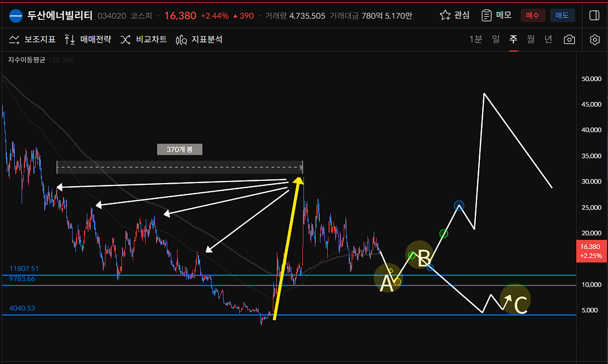Image resolution: width=608 pixels, height=364 pixels.
Task: Click the 30,000 price axis label
Action: 592,181
